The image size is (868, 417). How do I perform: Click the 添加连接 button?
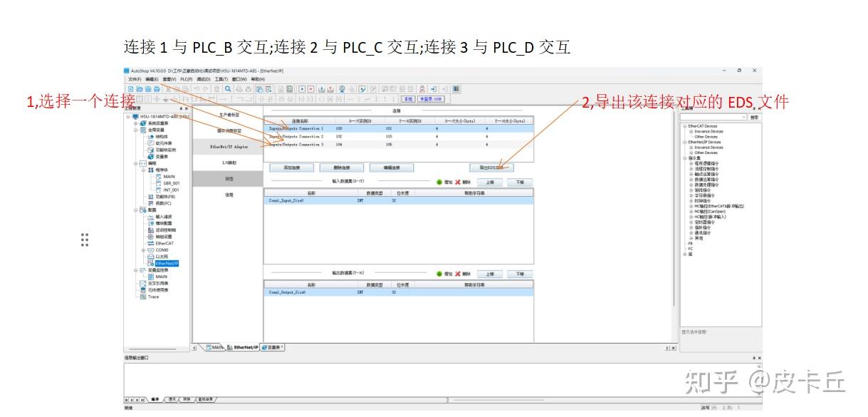tap(292, 167)
